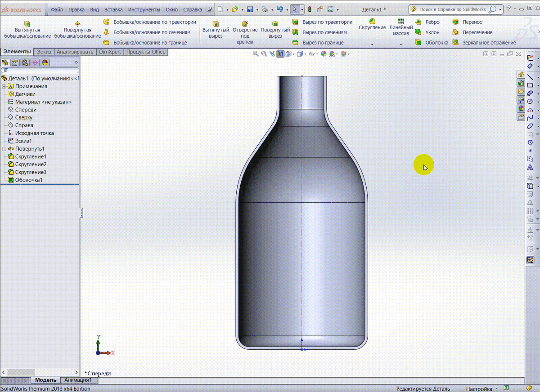Open dropdown next to Open folder icon
Image resolution: width=540 pixels, height=392 pixels.
[x=243, y=9]
